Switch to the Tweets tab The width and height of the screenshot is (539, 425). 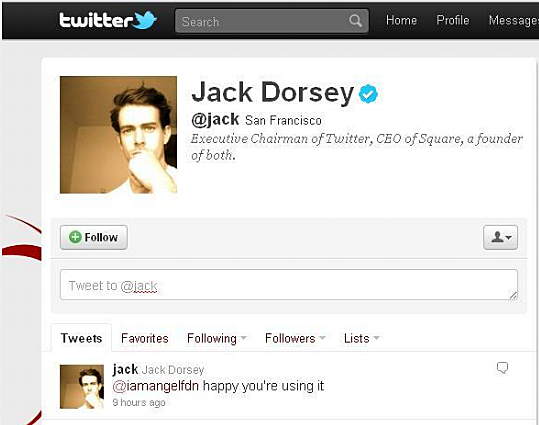pyautogui.click(x=81, y=338)
